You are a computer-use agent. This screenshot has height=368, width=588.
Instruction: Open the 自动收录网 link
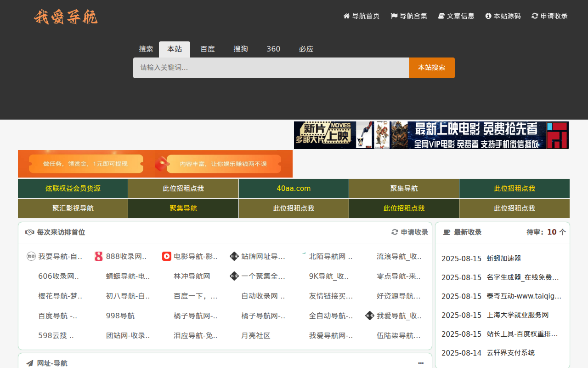(263, 296)
